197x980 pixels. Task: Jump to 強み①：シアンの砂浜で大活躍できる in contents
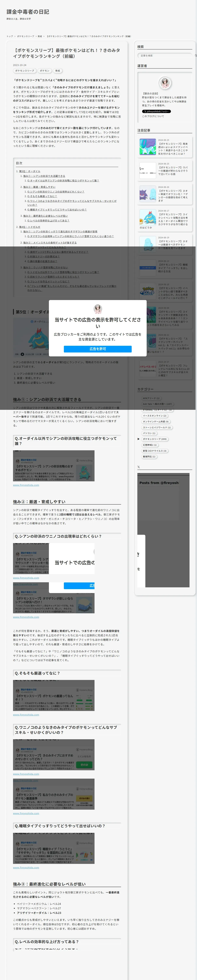44,176
